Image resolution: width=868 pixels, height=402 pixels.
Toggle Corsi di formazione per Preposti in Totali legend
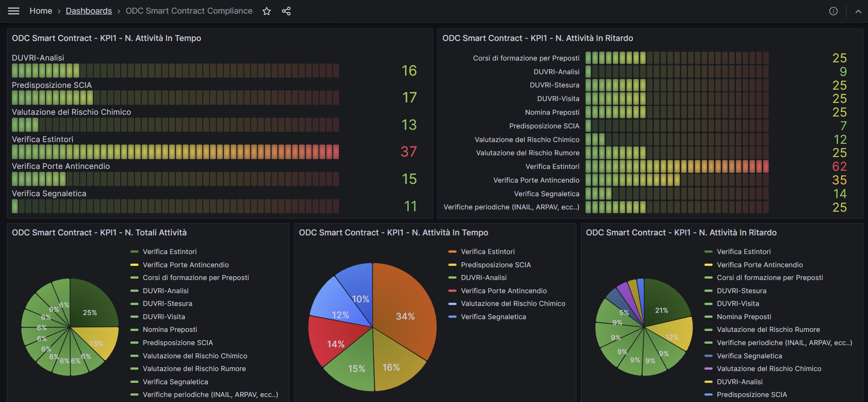[x=196, y=278]
